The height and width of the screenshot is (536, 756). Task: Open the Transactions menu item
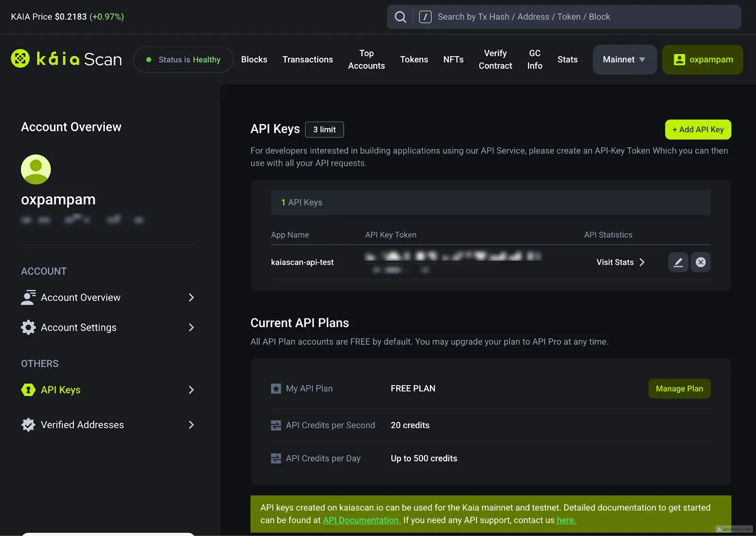(308, 60)
